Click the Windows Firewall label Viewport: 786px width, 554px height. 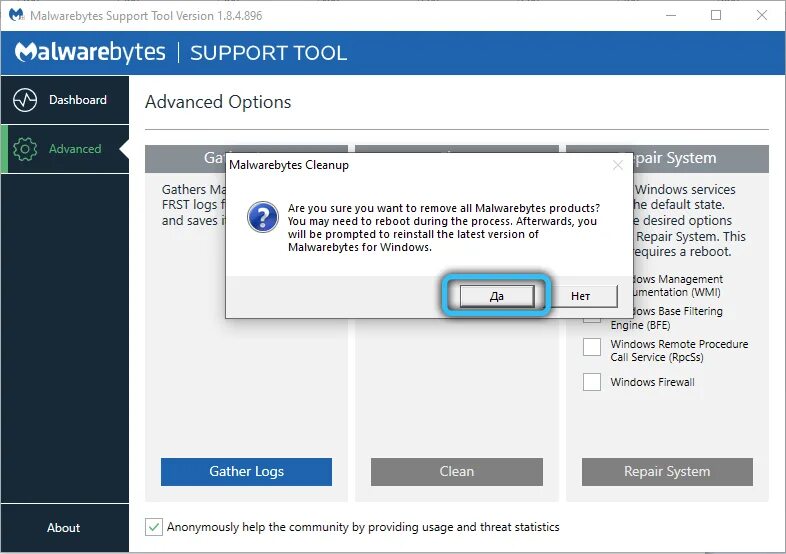pyautogui.click(x=653, y=382)
